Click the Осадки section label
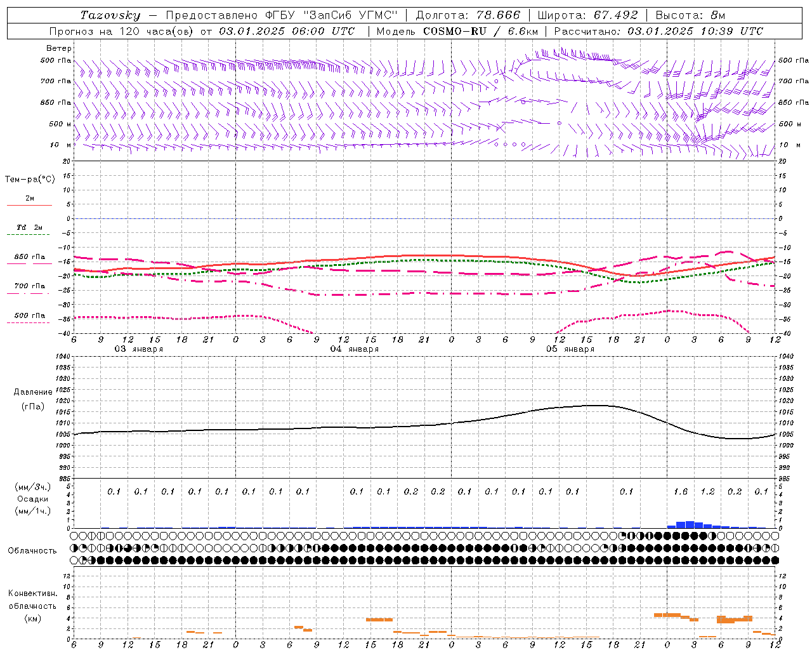Viewport: 812px width, 650px height. coord(33,499)
